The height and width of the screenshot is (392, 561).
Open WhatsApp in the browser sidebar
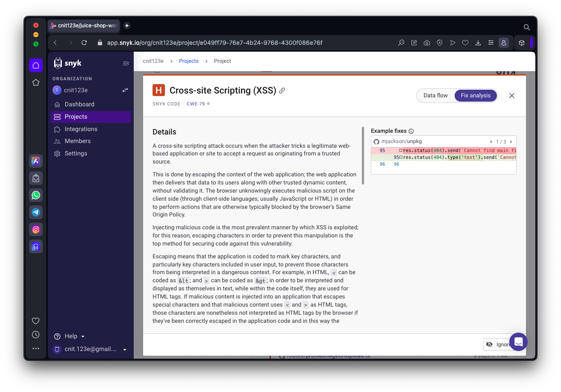pos(36,195)
